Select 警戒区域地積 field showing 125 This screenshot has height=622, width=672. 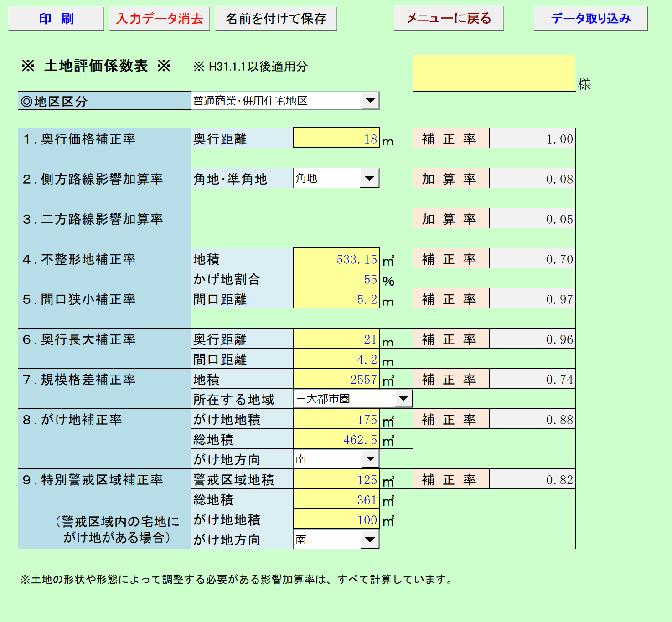click(x=336, y=479)
